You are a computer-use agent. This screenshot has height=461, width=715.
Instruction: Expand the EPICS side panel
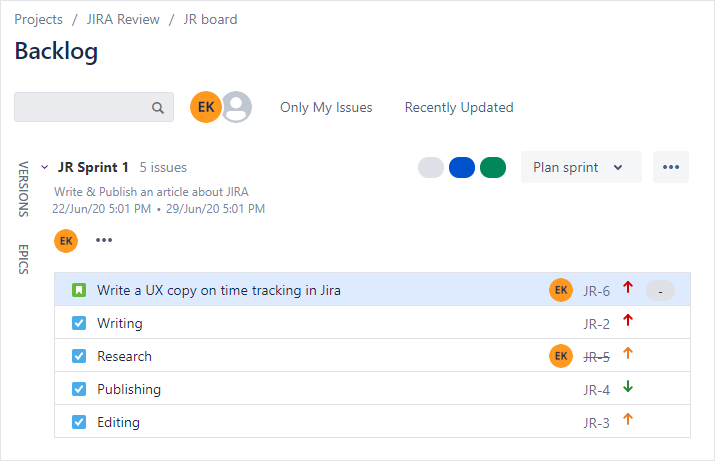pyautogui.click(x=24, y=258)
